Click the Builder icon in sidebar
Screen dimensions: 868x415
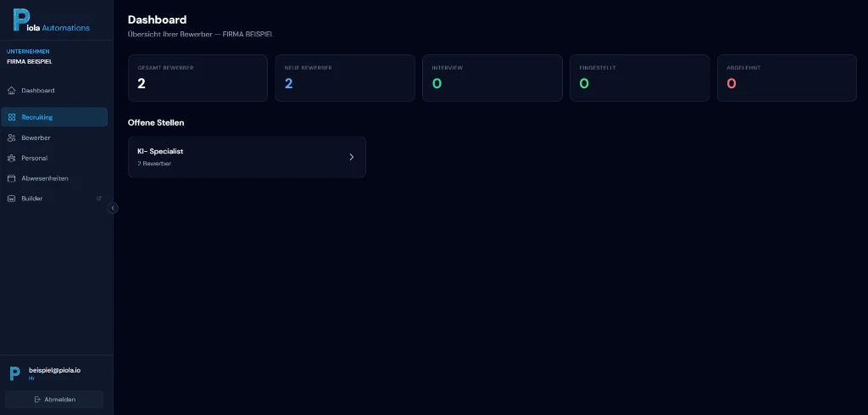click(x=12, y=199)
